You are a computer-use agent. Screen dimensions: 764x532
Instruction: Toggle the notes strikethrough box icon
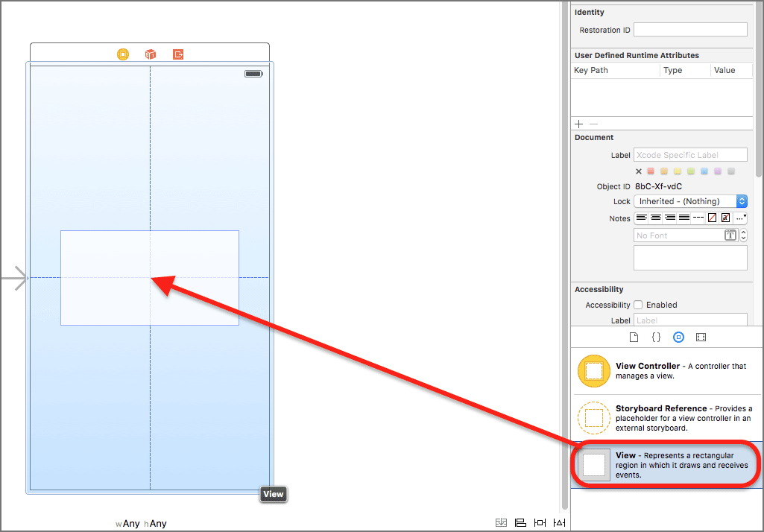tap(712, 218)
